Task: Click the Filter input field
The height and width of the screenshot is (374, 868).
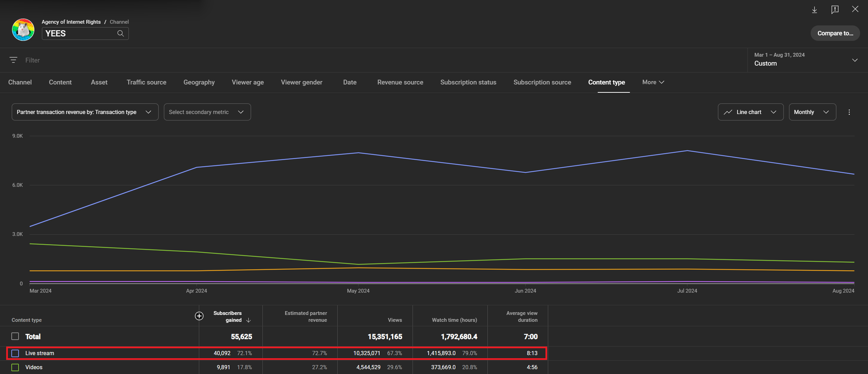Action: [x=378, y=60]
